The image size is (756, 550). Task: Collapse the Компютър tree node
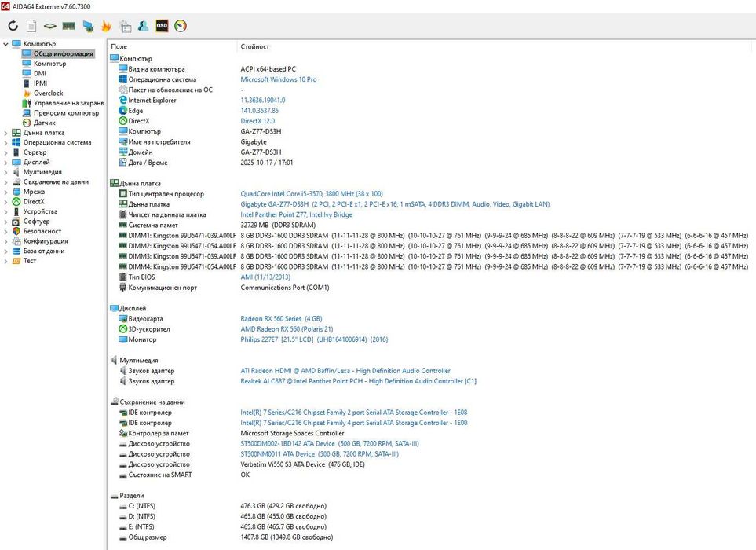point(5,44)
